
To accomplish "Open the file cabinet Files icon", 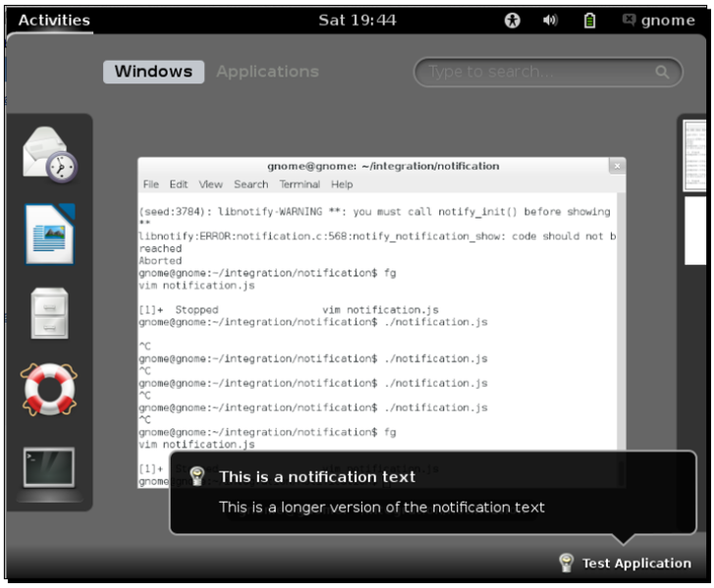I will pyautogui.click(x=49, y=313).
